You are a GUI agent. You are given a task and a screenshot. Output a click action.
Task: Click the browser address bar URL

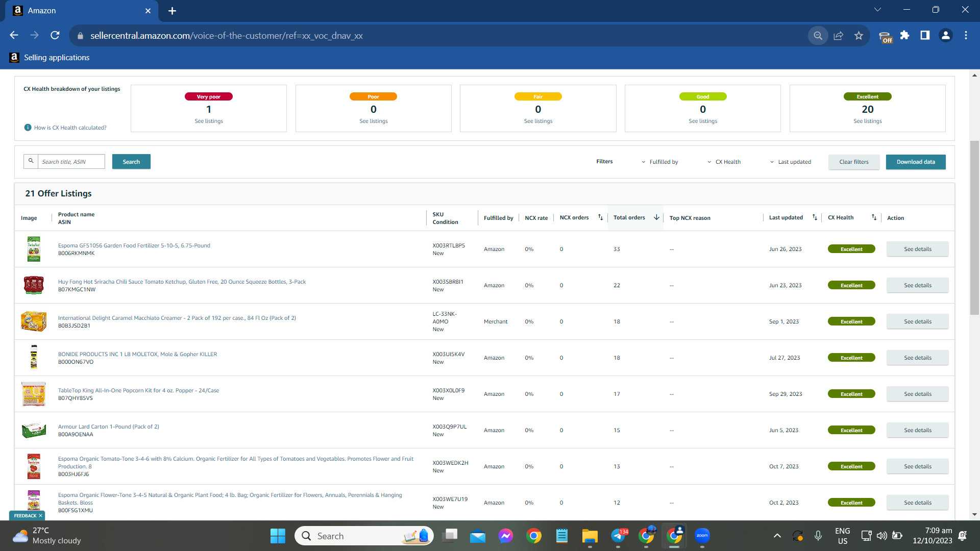click(227, 36)
